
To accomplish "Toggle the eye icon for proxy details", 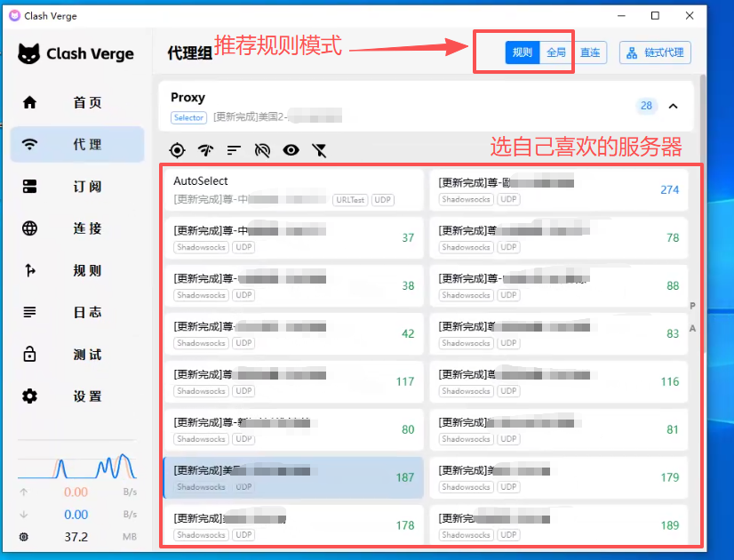I will click(291, 150).
